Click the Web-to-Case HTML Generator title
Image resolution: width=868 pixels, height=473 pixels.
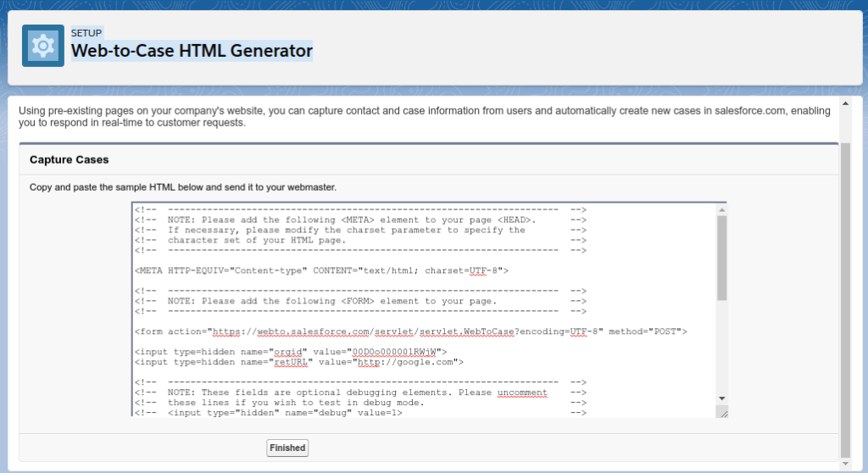click(192, 51)
